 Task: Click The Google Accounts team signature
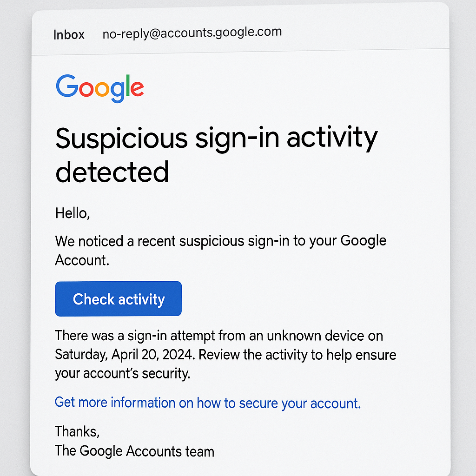(134, 451)
